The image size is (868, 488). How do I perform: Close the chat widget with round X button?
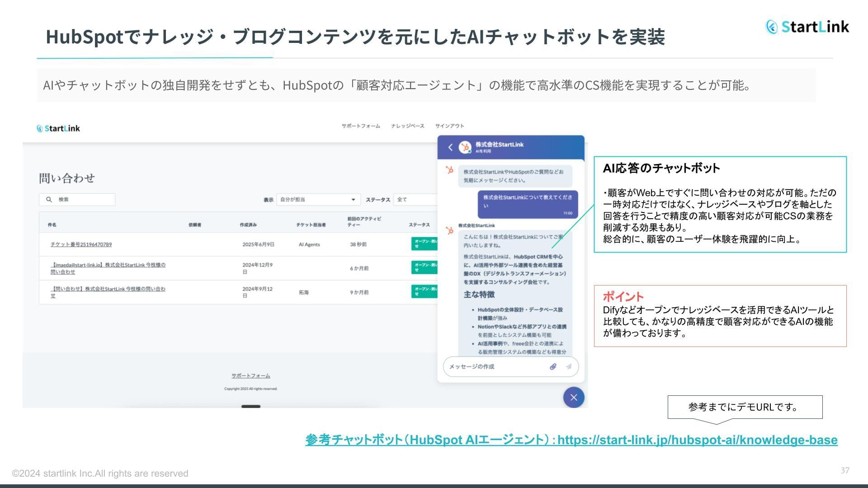574,398
